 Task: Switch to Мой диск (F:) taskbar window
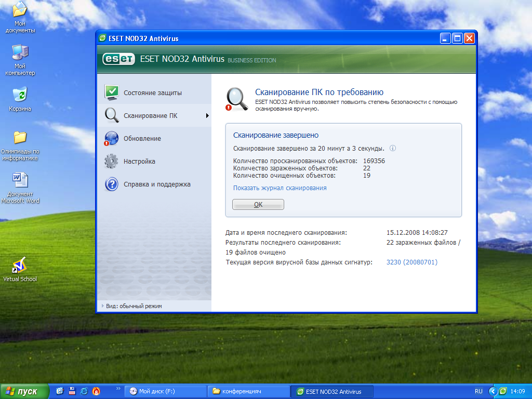tap(166, 392)
